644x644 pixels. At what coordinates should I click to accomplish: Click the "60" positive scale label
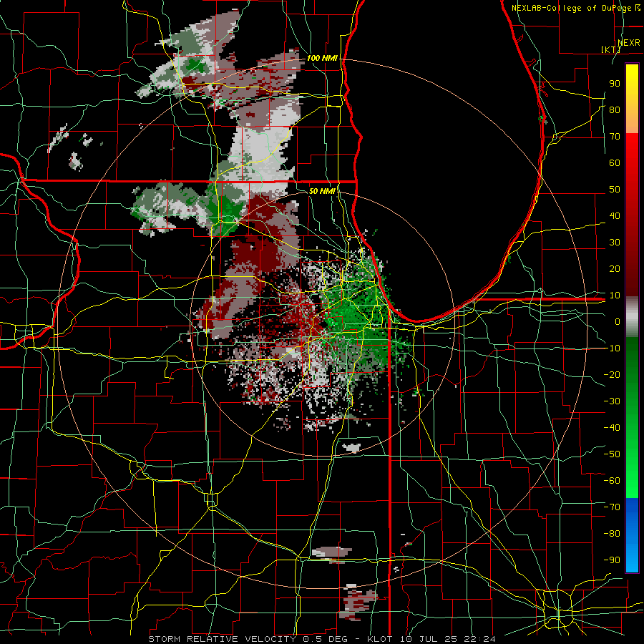[x=615, y=162]
